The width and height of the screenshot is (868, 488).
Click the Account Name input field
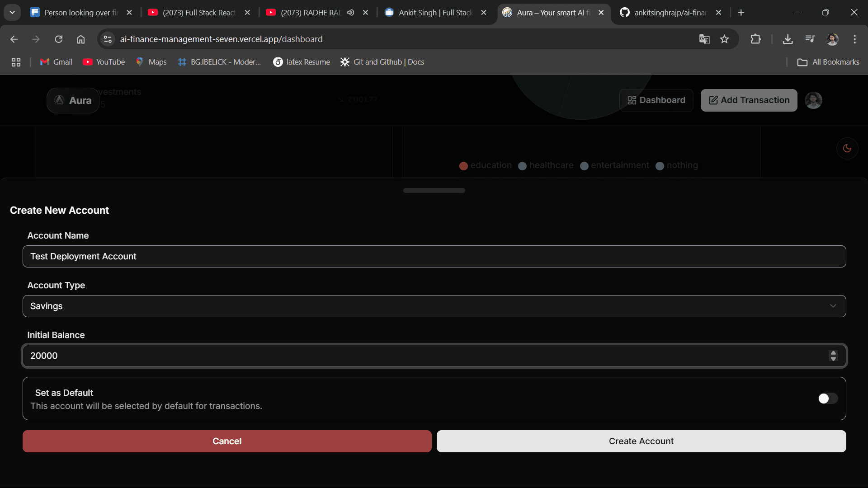(x=434, y=257)
